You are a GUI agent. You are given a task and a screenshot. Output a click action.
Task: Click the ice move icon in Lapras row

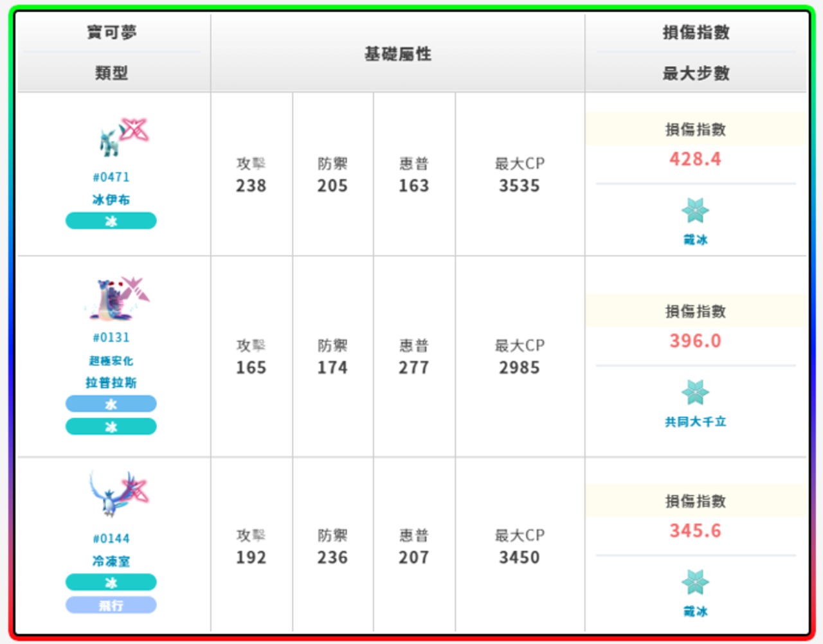pos(695,393)
